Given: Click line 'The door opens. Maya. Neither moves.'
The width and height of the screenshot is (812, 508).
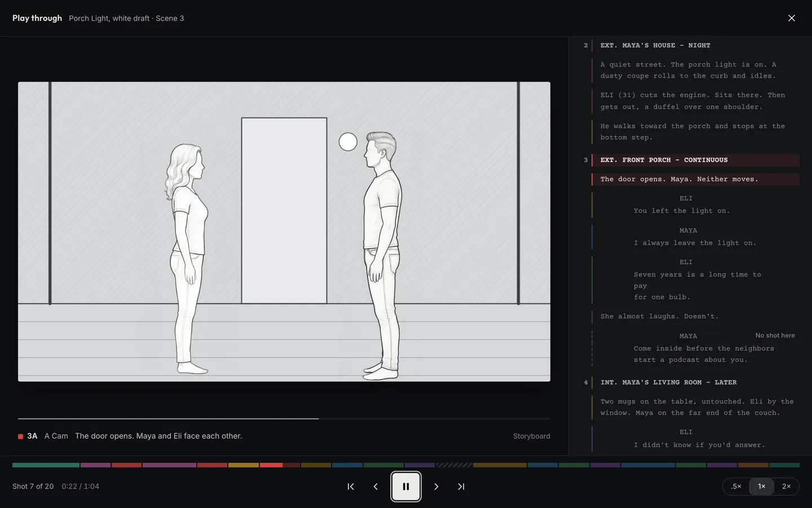Looking at the screenshot, I should click(x=695, y=179).
